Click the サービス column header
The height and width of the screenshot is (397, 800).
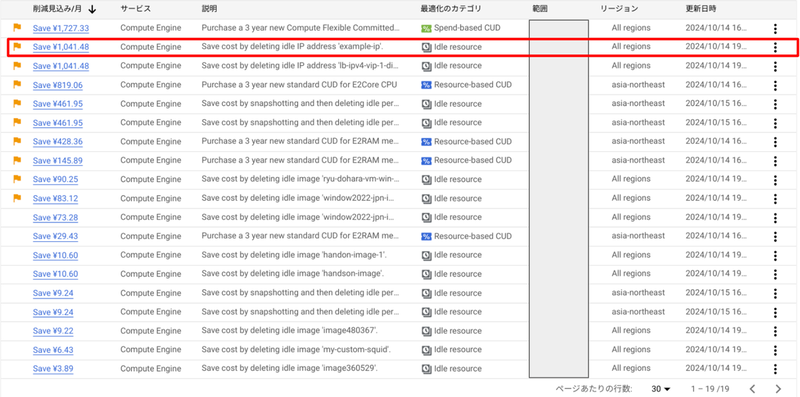tap(135, 9)
